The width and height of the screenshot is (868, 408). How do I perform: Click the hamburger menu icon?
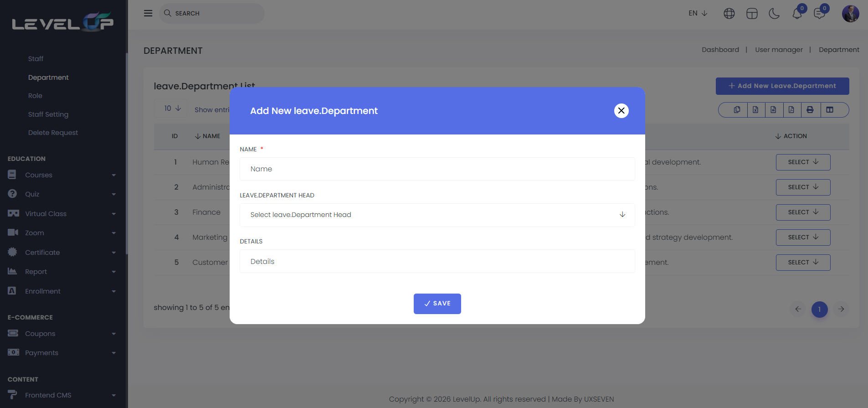[148, 13]
